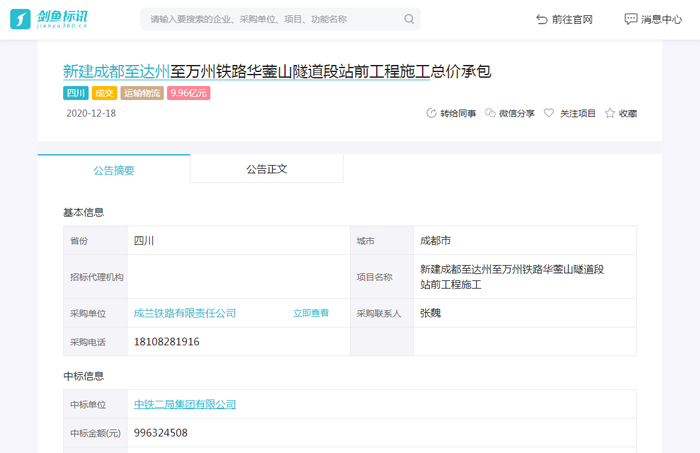Viewport: 700px width, 453px height.
Task: Click 转给同事 forward icon
Action: click(x=432, y=114)
